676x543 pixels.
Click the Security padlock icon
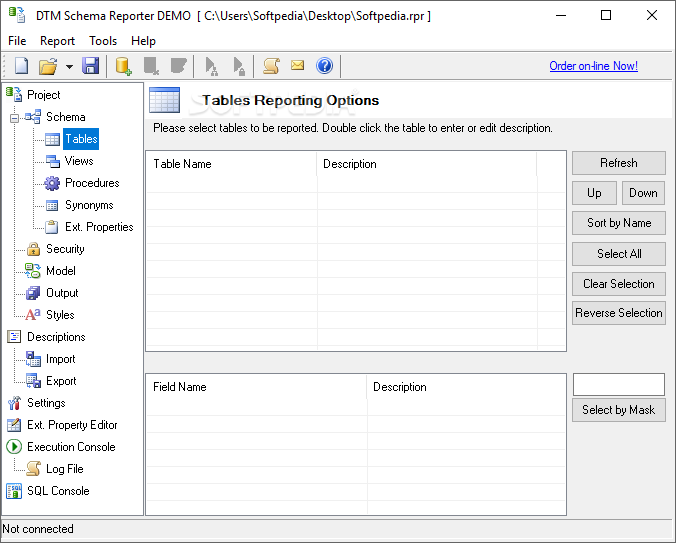(33, 249)
